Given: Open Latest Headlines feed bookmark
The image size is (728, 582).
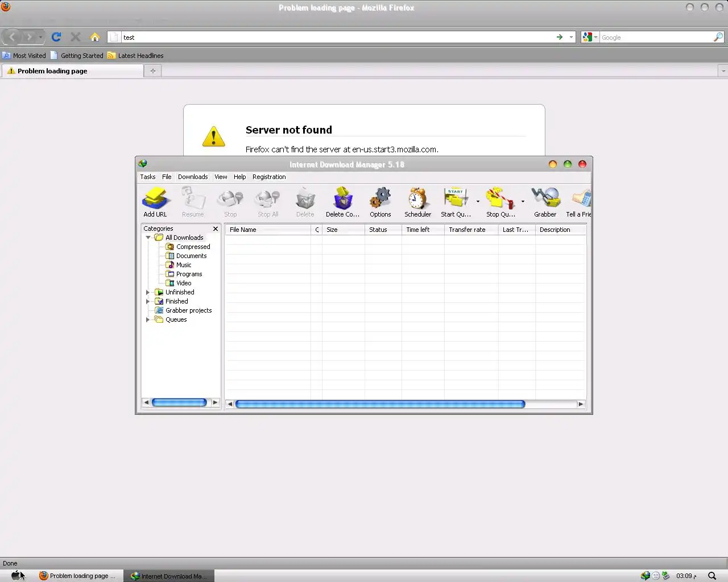Looking at the screenshot, I should (x=135, y=56).
